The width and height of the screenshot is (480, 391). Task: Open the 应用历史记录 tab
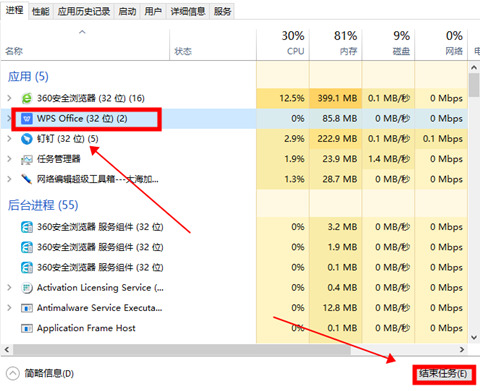coord(84,12)
